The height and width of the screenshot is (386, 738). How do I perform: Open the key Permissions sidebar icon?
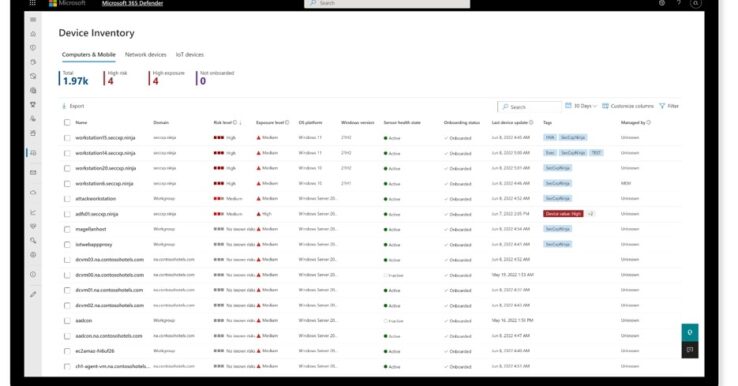[x=33, y=241]
